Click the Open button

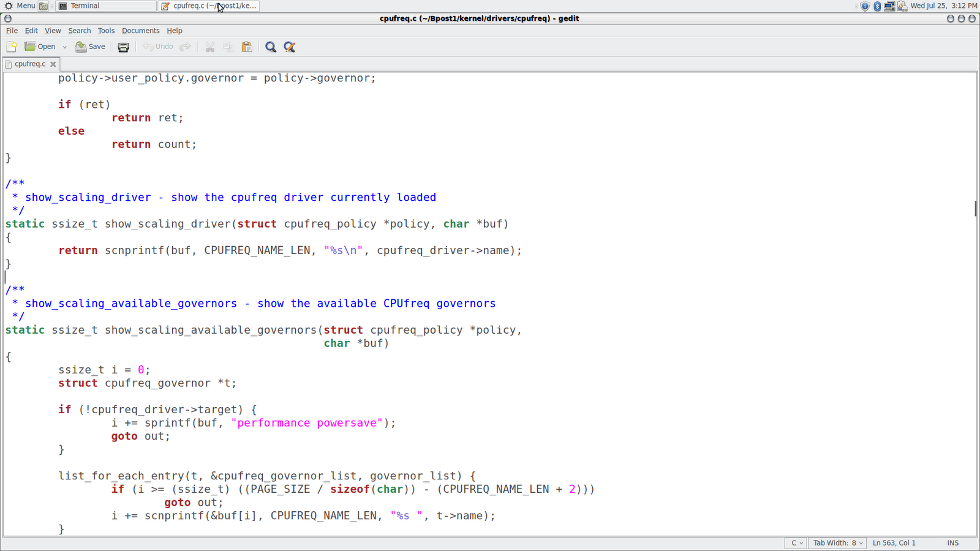pyautogui.click(x=40, y=47)
